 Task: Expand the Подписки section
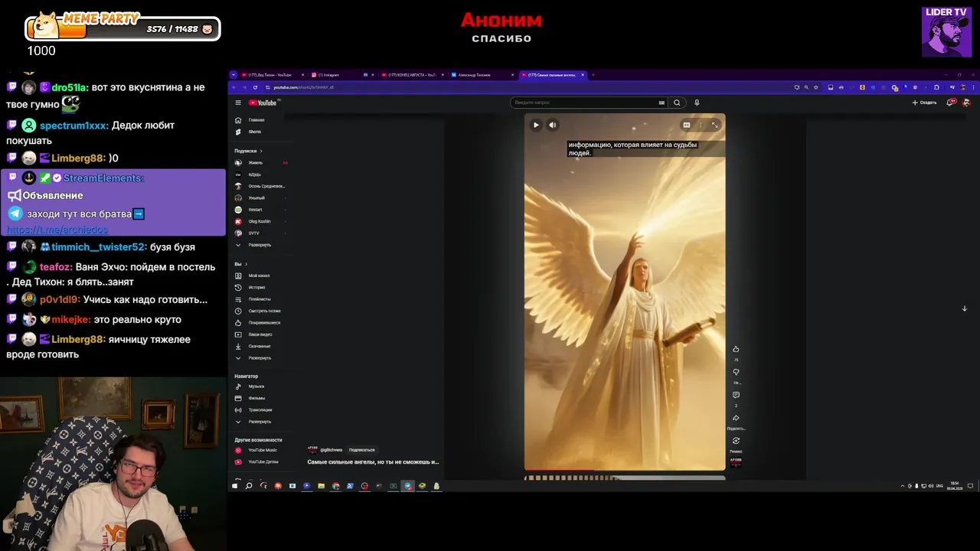point(248,151)
